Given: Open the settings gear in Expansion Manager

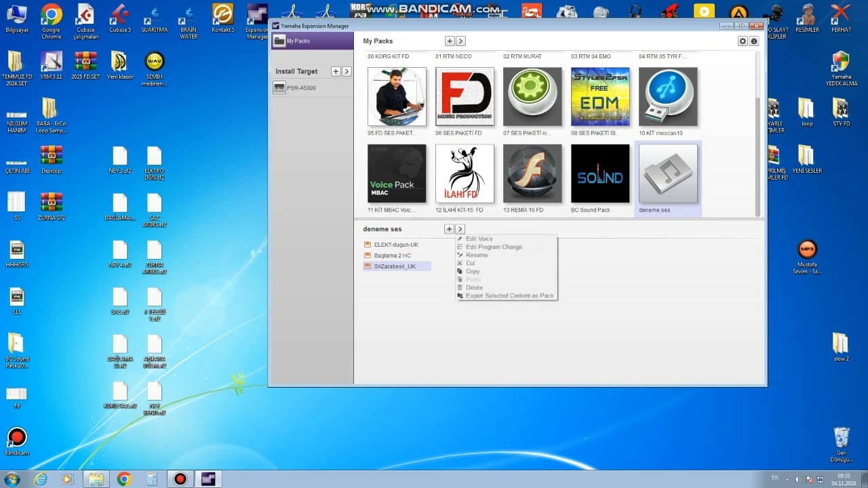Looking at the screenshot, I should pyautogui.click(x=743, y=41).
